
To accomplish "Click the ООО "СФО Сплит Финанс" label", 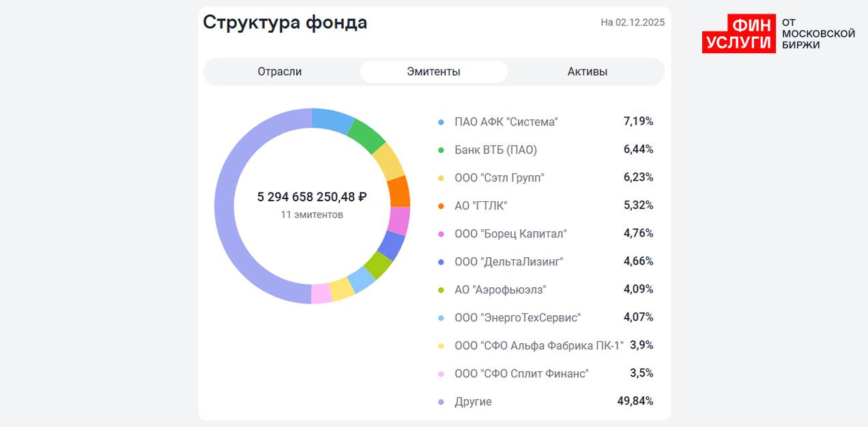I will 521,374.
